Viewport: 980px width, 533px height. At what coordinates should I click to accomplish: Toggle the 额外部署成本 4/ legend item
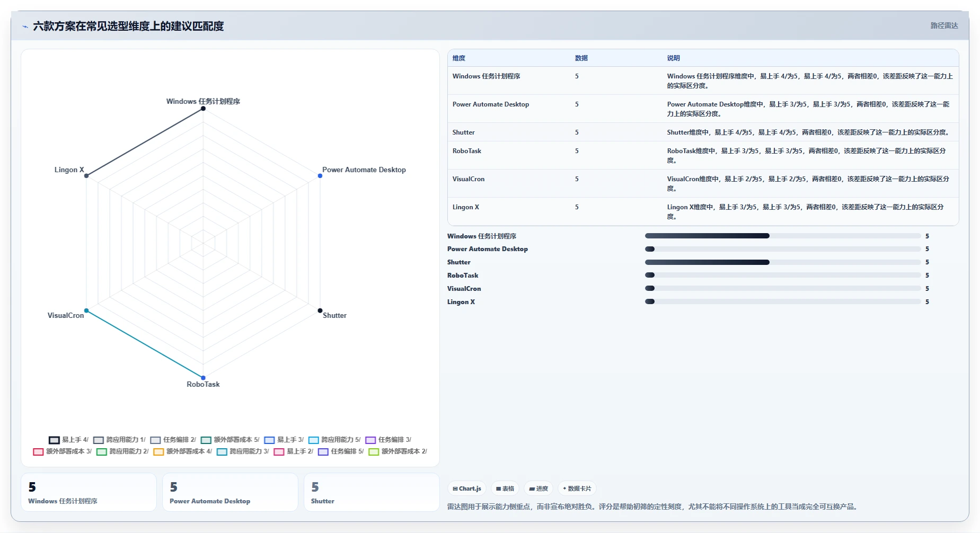click(x=182, y=451)
